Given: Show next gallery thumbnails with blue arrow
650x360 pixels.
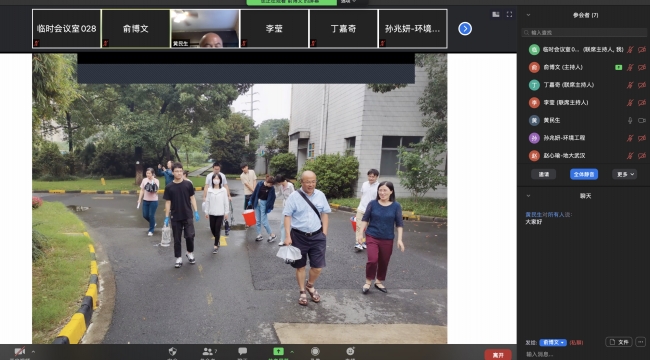Looking at the screenshot, I should 465,29.
